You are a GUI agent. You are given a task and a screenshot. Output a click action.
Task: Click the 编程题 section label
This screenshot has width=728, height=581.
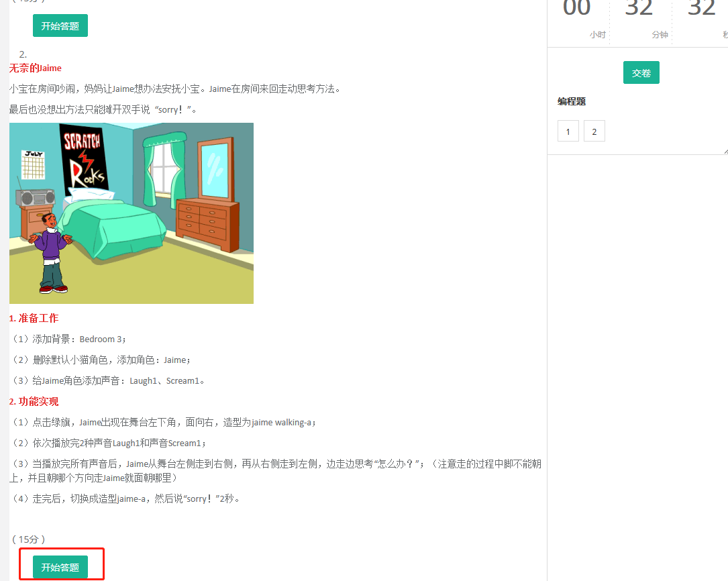pos(572,101)
